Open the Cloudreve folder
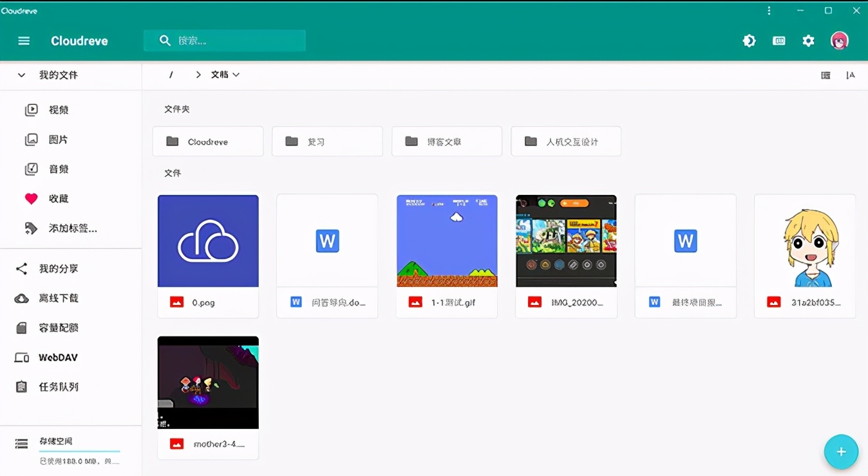The height and width of the screenshot is (476, 868). point(207,142)
